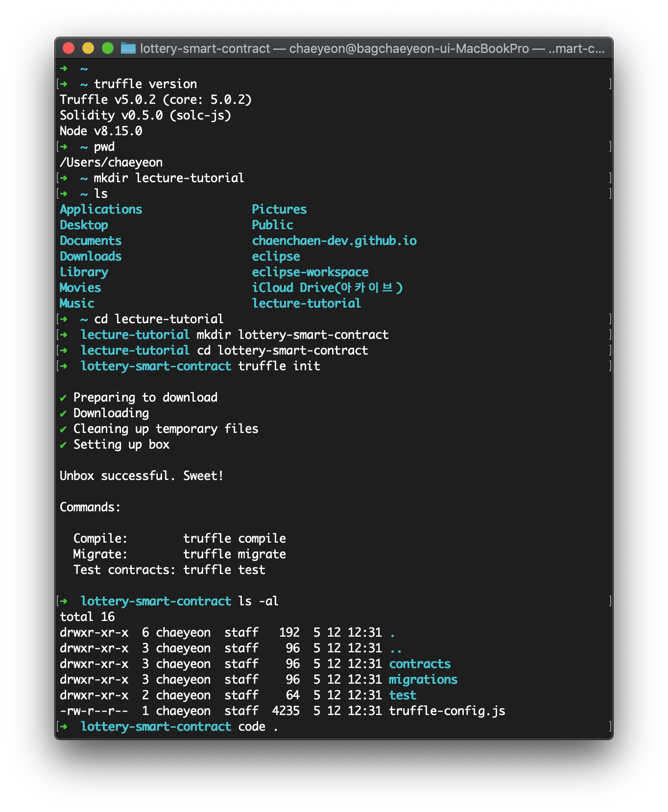This screenshot has height=812, width=668.
Task: Click the 'mkdir lottery-smart-contract' command
Action: point(292,334)
